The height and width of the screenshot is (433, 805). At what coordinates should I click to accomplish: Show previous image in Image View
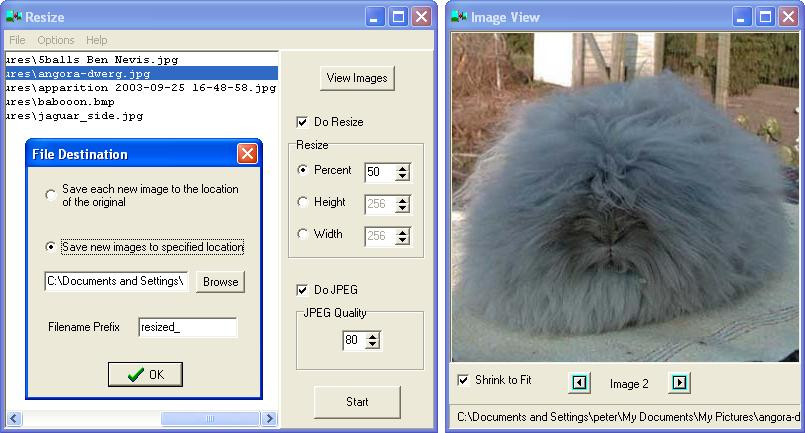pyautogui.click(x=580, y=383)
